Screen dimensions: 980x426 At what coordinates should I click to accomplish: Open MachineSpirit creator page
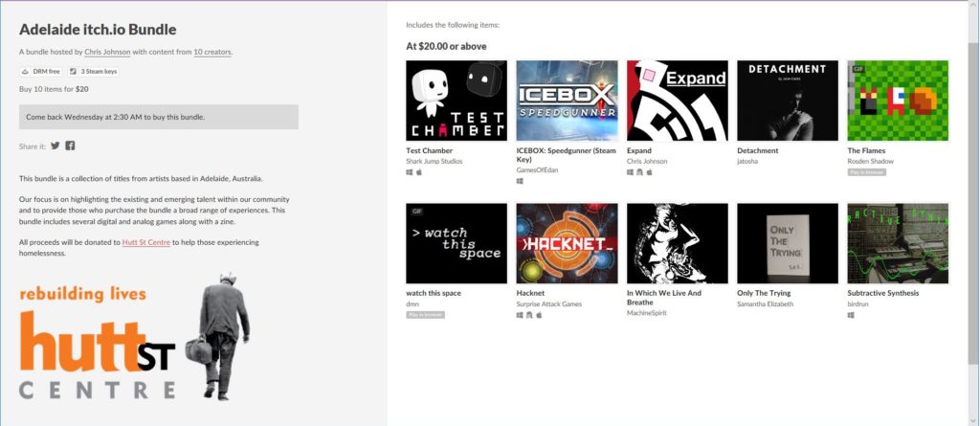point(647,313)
